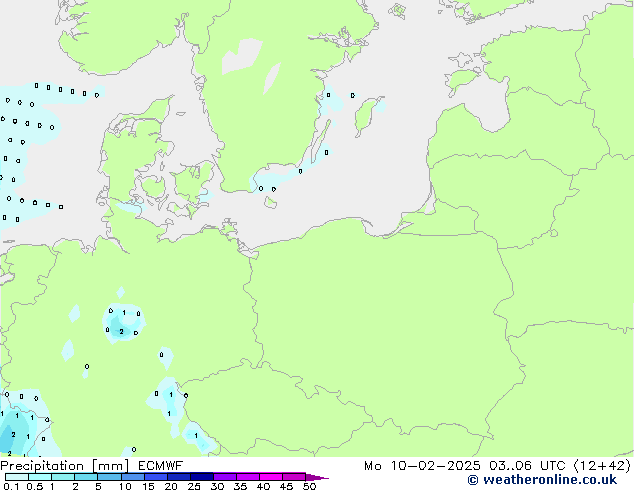This screenshot has height=490, width=634.
Task: Click Gotland island on the map
Action: [367, 115]
